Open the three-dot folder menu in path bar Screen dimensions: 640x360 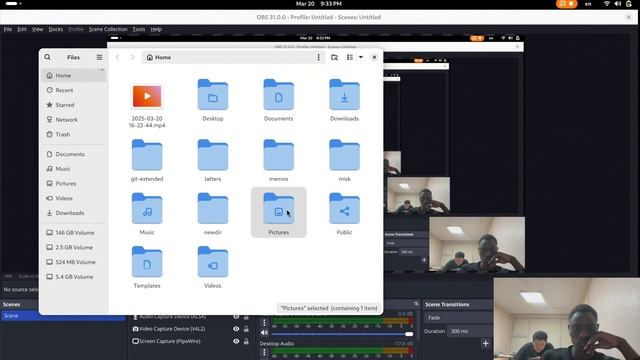point(318,58)
